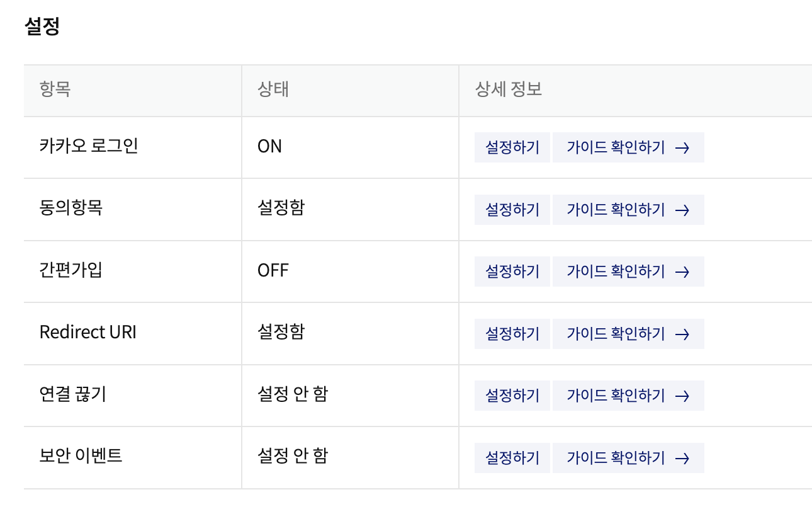Click the 설정 section heading

click(42, 27)
